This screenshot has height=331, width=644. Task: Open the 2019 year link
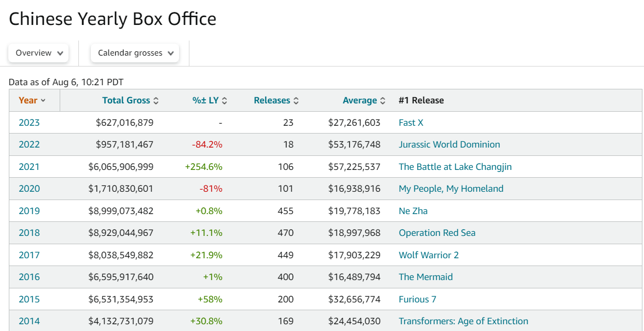click(x=29, y=211)
